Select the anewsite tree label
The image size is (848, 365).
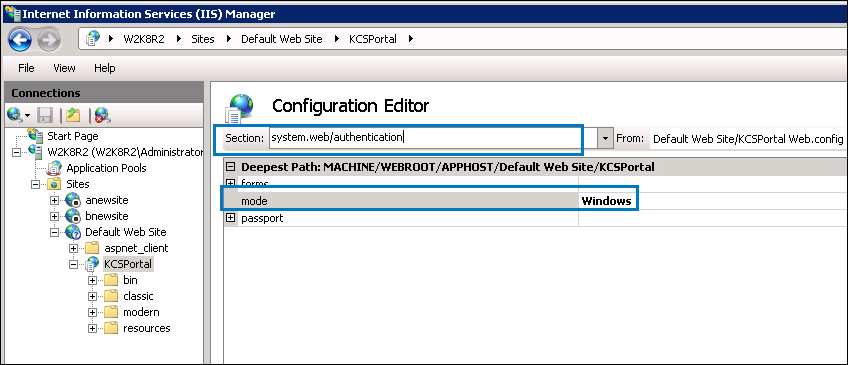pyautogui.click(x=107, y=200)
